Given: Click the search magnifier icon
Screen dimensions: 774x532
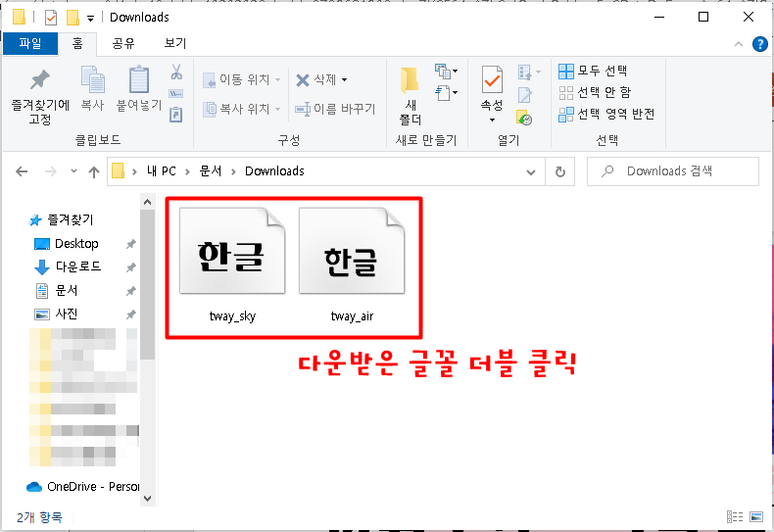Looking at the screenshot, I should (607, 171).
